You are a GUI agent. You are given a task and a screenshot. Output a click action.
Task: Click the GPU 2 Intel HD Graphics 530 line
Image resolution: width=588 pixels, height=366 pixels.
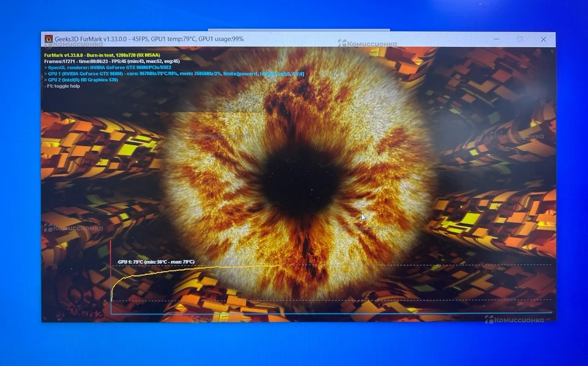(x=81, y=80)
